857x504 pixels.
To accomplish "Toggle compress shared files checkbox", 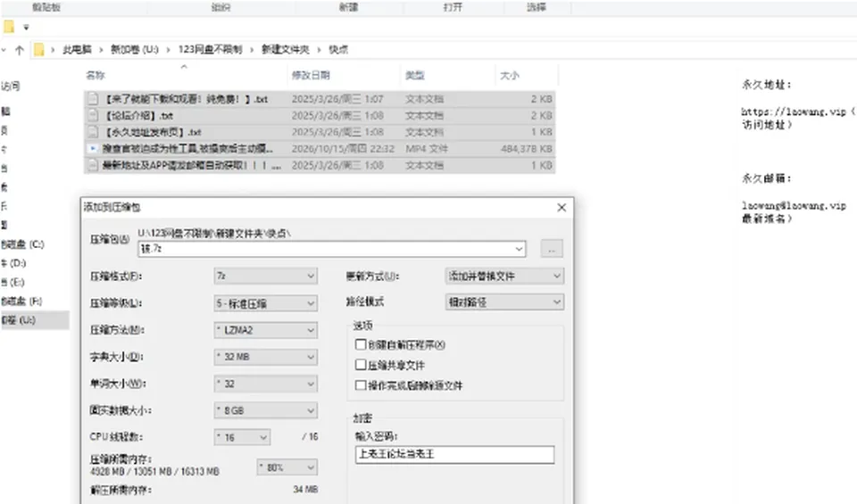I will (x=360, y=365).
